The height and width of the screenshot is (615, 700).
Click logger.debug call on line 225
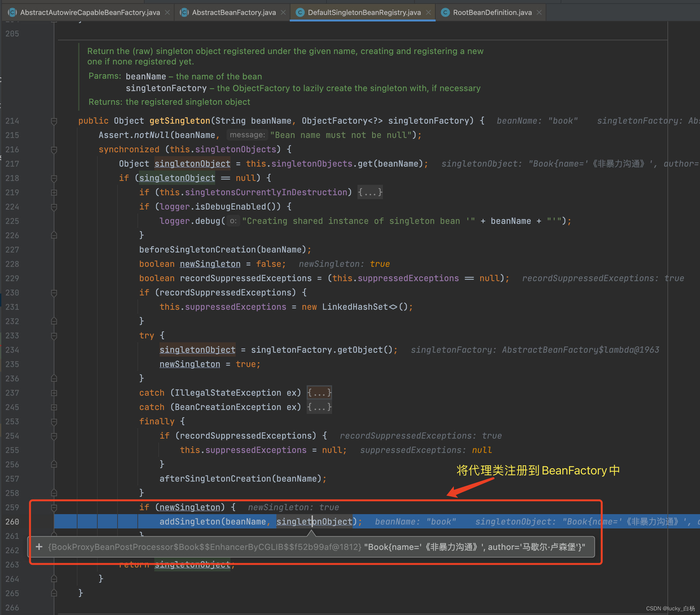[x=190, y=221]
